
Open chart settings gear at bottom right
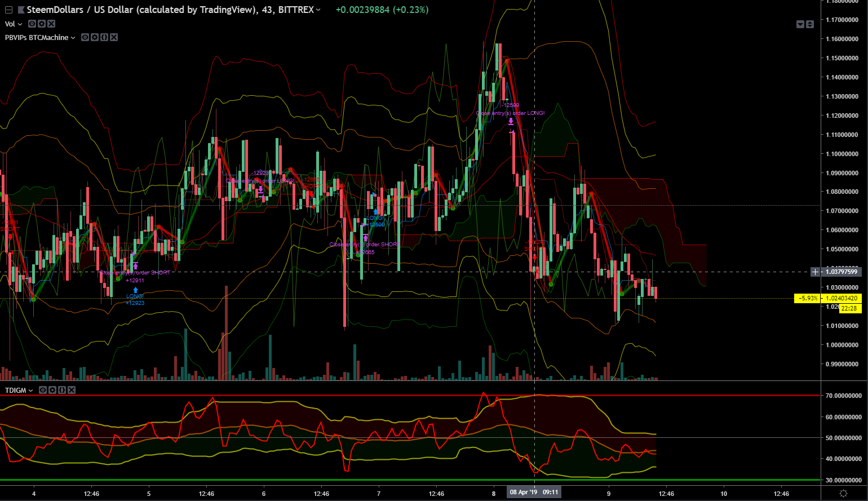[x=843, y=494]
